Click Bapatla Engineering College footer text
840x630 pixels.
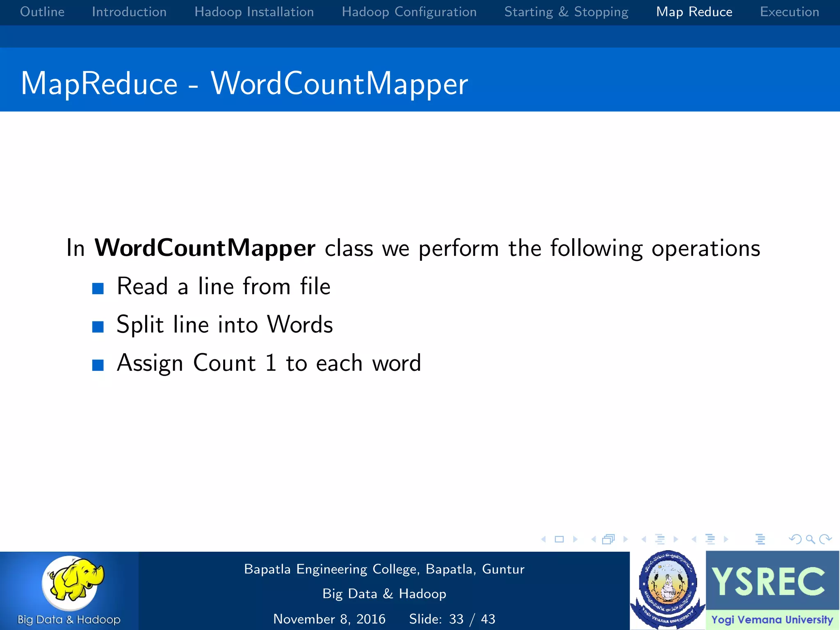tap(384, 569)
